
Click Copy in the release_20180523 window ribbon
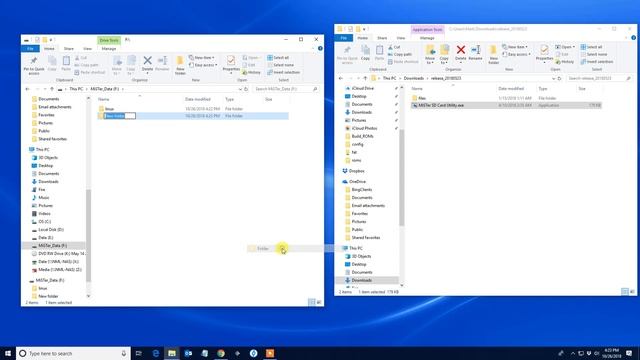[x=365, y=53]
